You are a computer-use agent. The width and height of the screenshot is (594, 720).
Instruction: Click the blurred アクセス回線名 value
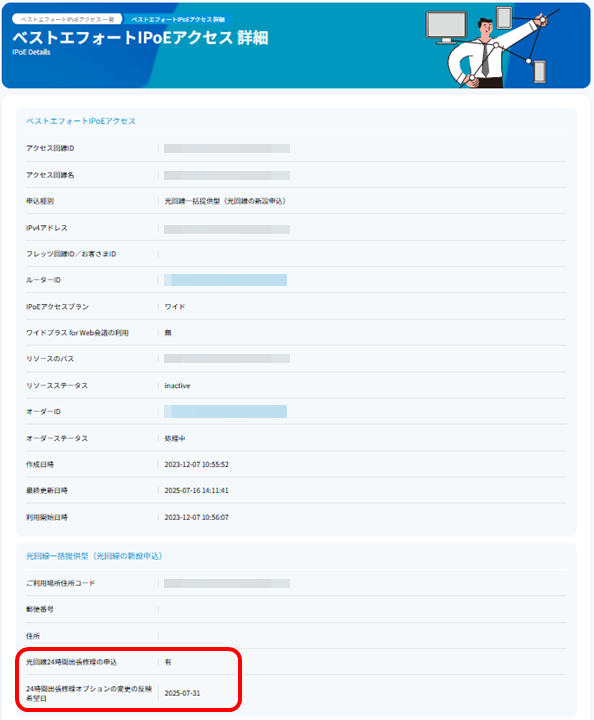click(x=227, y=175)
